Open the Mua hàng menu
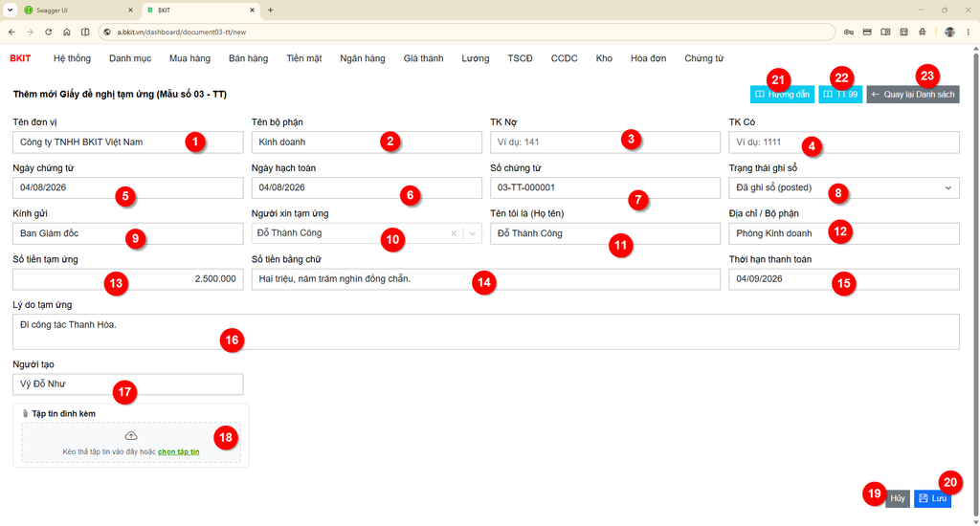Image resolution: width=980 pixels, height=526 pixels. point(189,58)
